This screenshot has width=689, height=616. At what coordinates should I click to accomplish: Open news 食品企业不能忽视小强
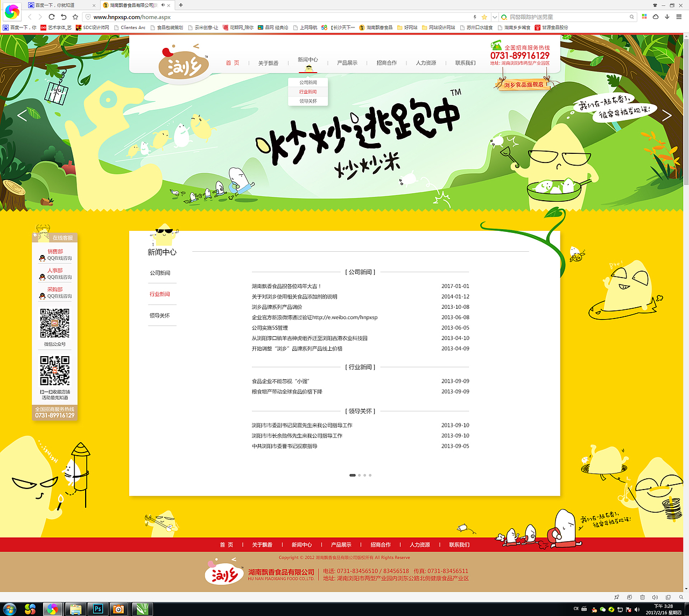pos(280,381)
